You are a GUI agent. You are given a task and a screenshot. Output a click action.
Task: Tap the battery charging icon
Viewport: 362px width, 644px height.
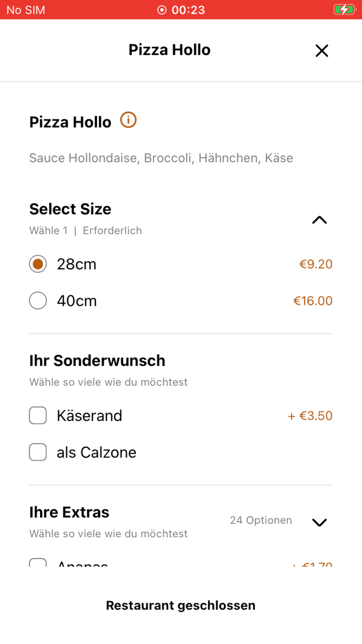pyautogui.click(x=345, y=10)
